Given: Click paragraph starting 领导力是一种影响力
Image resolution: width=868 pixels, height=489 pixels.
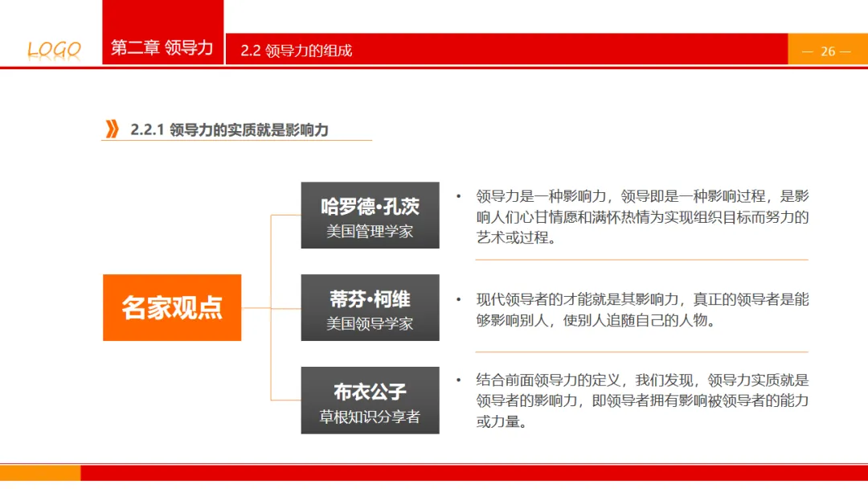Looking at the screenshot, I should (x=642, y=216).
